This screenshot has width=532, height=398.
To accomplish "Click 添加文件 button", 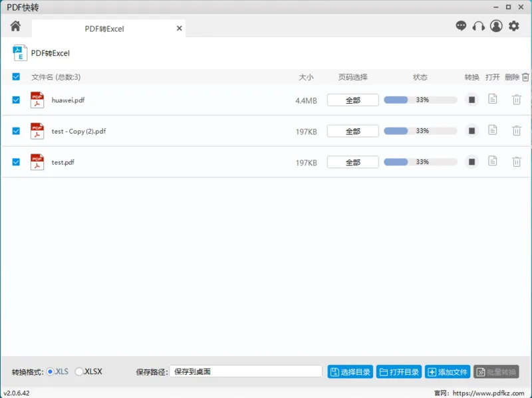I will [448, 372].
